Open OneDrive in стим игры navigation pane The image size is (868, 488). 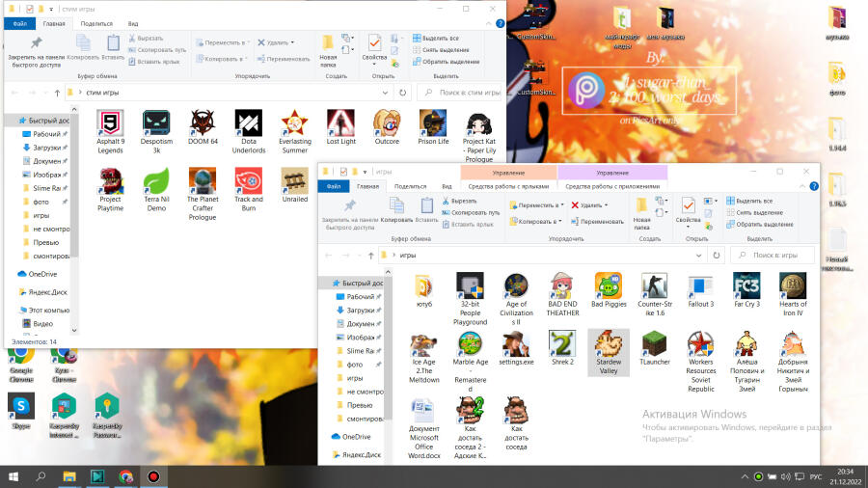tap(38, 274)
